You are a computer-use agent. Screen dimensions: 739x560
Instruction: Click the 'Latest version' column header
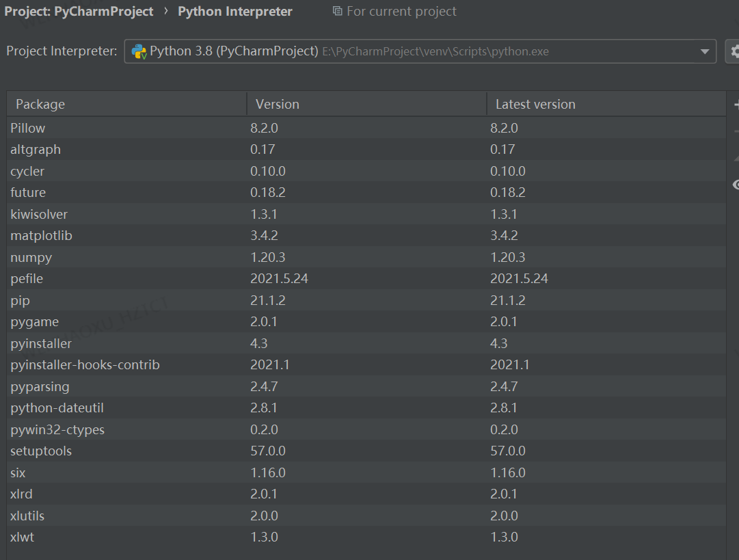pyautogui.click(x=606, y=104)
